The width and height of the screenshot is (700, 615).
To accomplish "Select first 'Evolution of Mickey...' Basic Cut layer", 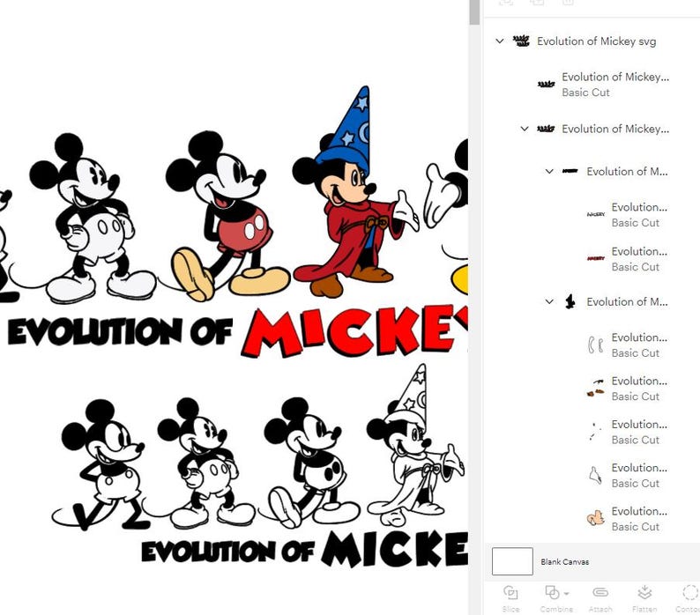I will point(604,85).
